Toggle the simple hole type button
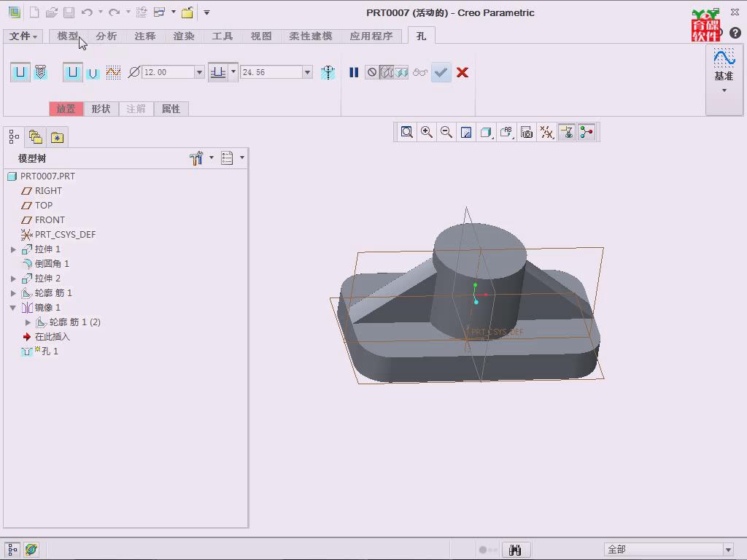Screen dimensions: 747x560 pos(20,72)
